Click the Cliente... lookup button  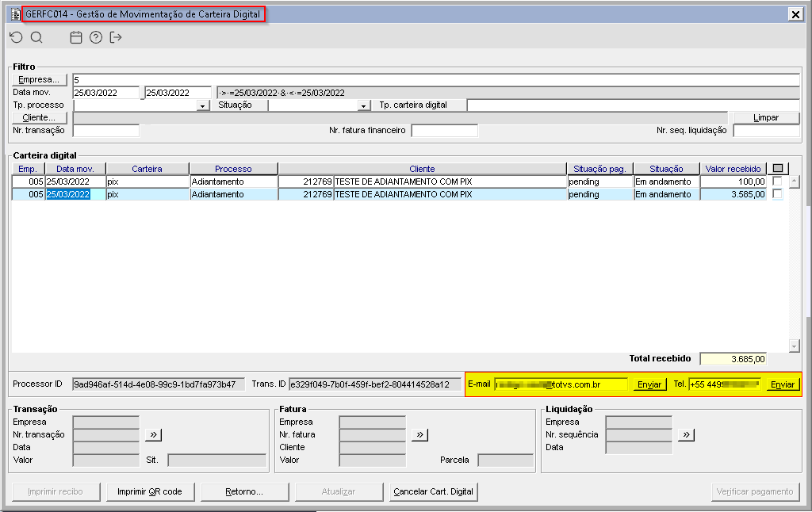coord(40,117)
